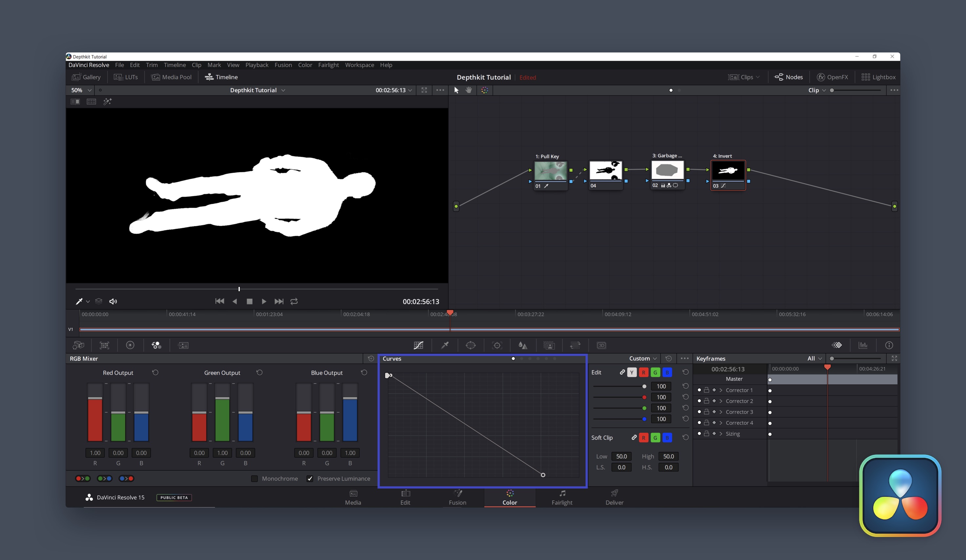
Task: Uncheck Preserve Luminance
Action: 310,478
